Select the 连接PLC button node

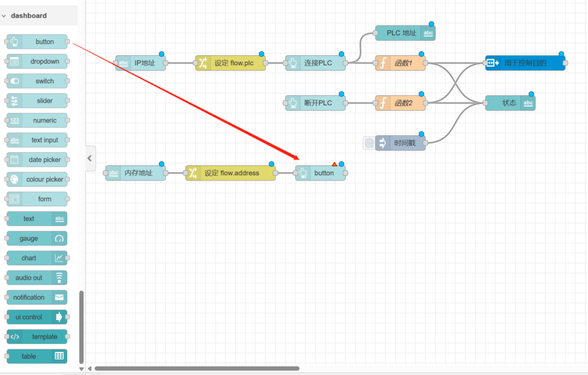[316, 63]
